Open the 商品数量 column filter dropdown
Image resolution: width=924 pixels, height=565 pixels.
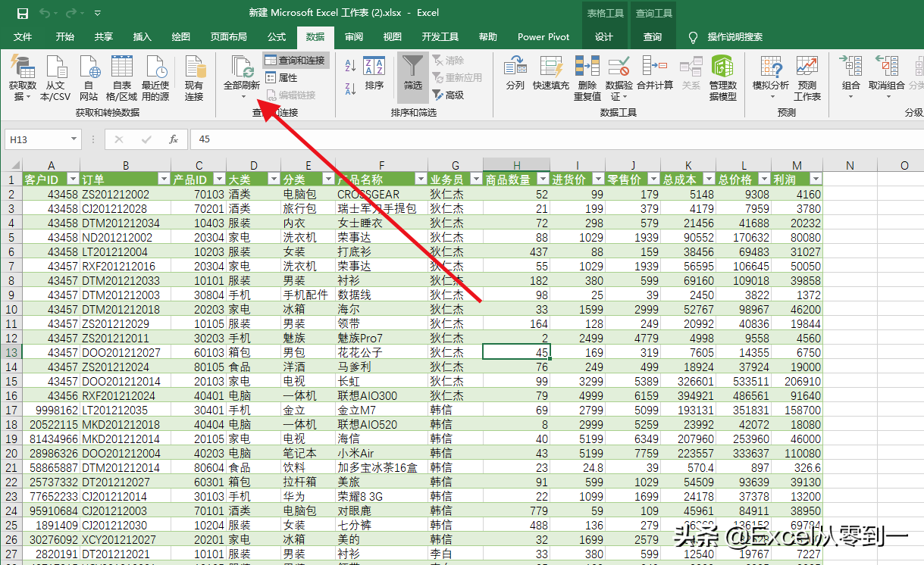click(542, 179)
